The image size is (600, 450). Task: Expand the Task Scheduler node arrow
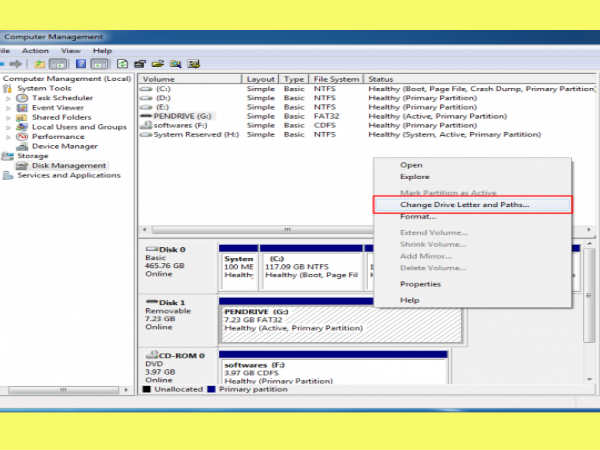click(8, 98)
